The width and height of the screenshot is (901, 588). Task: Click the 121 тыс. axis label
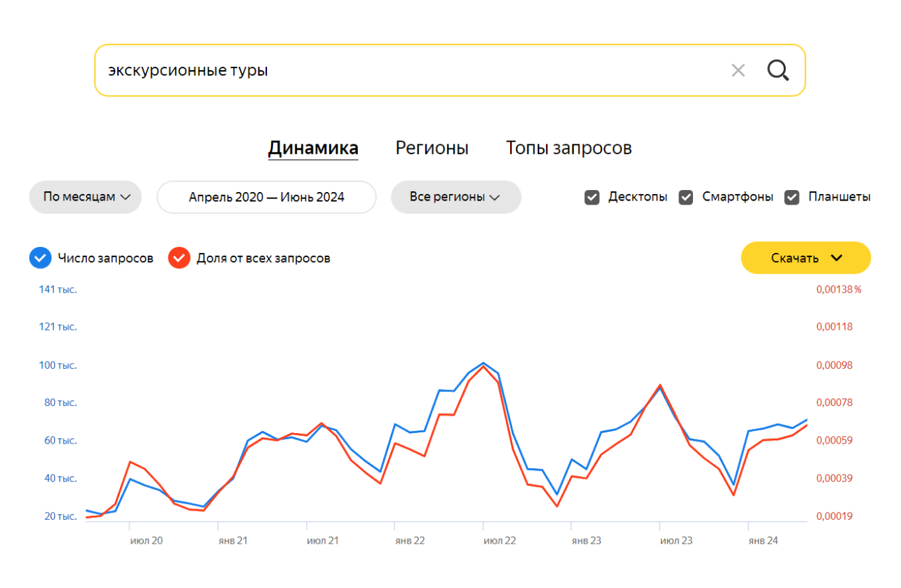pos(59,327)
